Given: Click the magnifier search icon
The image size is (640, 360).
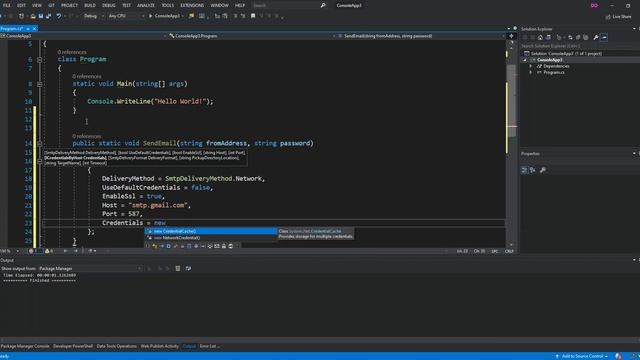Looking at the screenshot, I should point(323,5).
